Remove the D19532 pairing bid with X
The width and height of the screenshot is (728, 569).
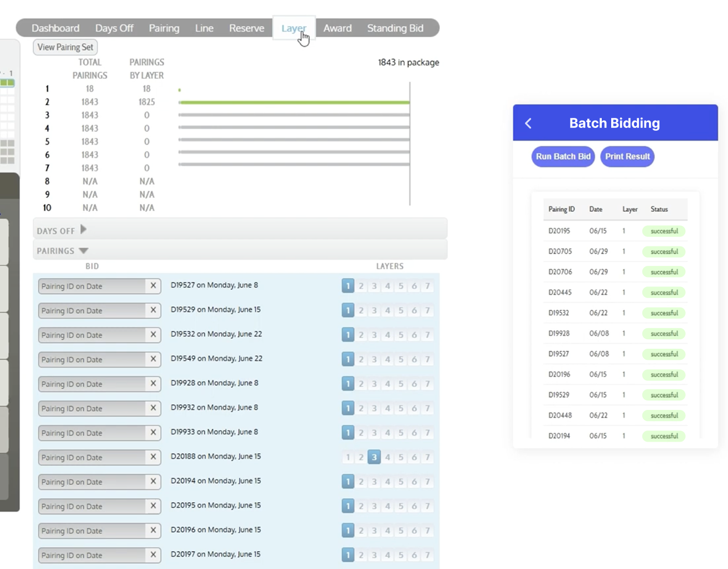click(153, 335)
